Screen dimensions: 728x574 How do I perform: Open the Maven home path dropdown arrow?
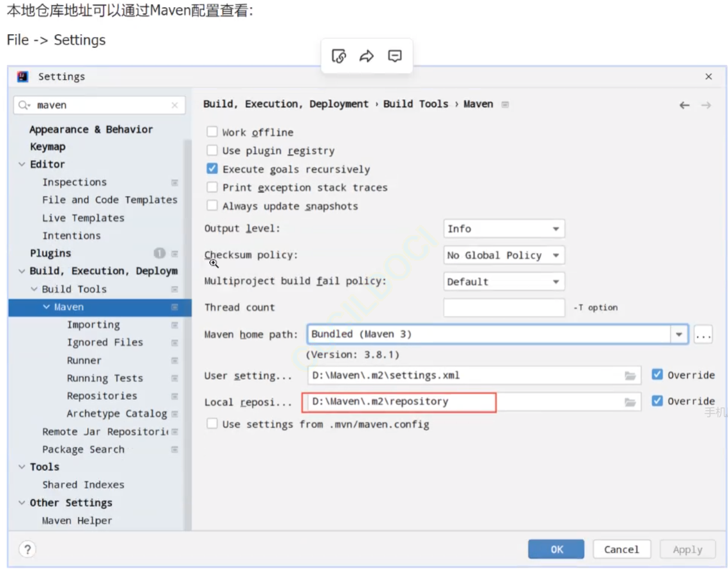click(x=679, y=335)
